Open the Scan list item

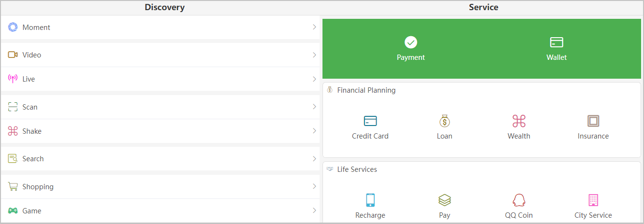160,107
